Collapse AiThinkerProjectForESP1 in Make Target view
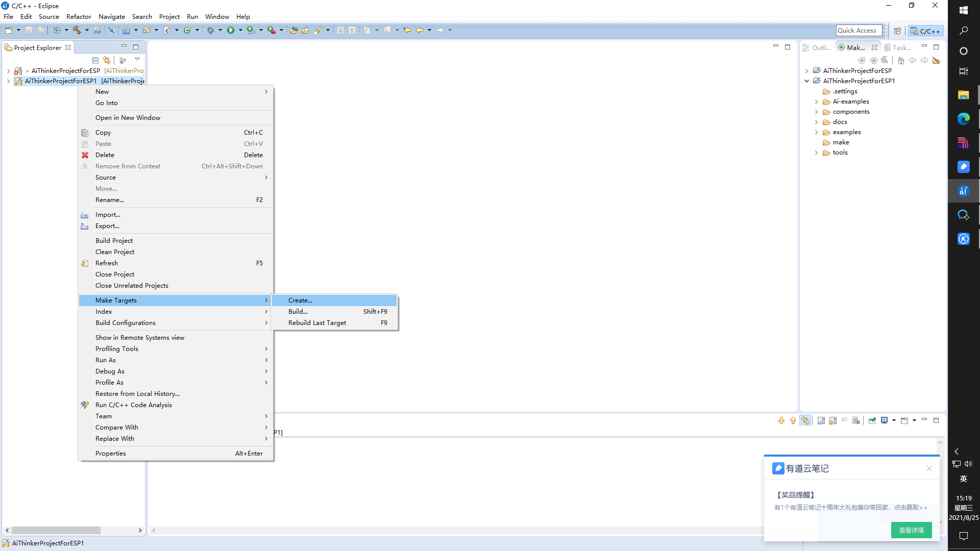Screen dimensions: 980x551 (807, 81)
